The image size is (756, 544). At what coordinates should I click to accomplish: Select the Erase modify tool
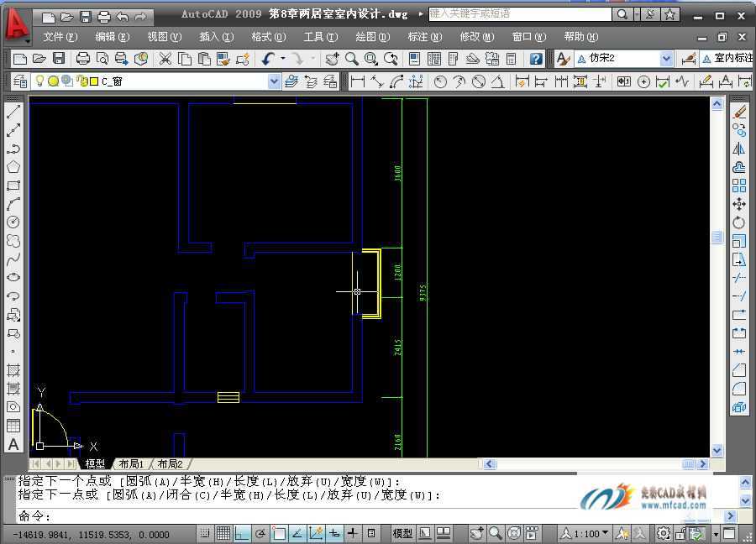(739, 112)
